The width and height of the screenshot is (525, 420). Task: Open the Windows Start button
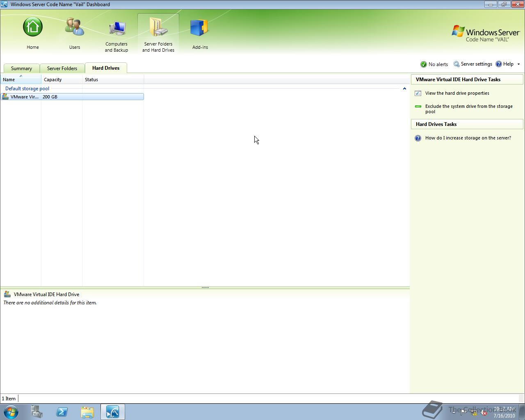pos(11,411)
